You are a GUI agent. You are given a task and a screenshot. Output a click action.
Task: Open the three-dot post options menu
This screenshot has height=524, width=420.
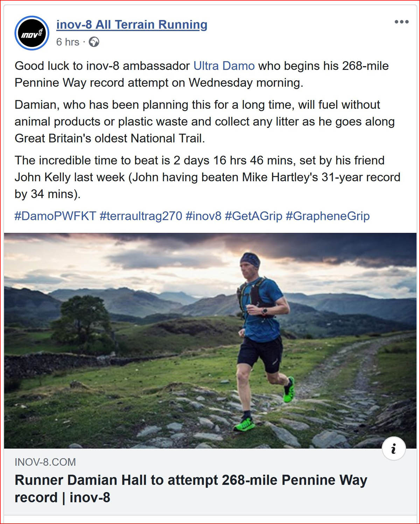pyautogui.click(x=401, y=22)
